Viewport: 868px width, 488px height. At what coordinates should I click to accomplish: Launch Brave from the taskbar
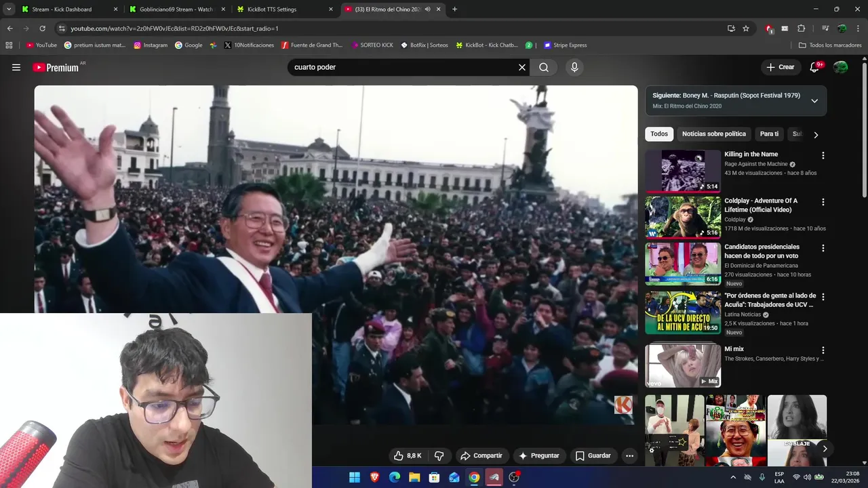[374, 477]
